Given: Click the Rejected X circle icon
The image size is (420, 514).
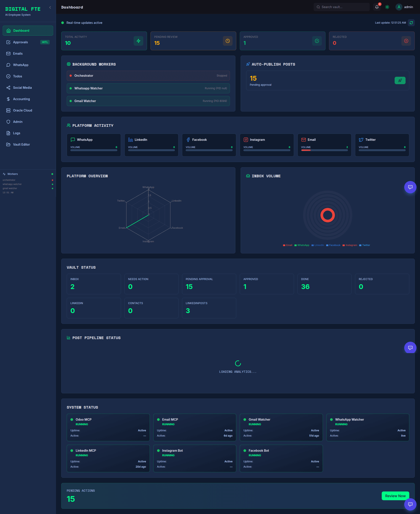Looking at the screenshot, I should (x=406, y=41).
